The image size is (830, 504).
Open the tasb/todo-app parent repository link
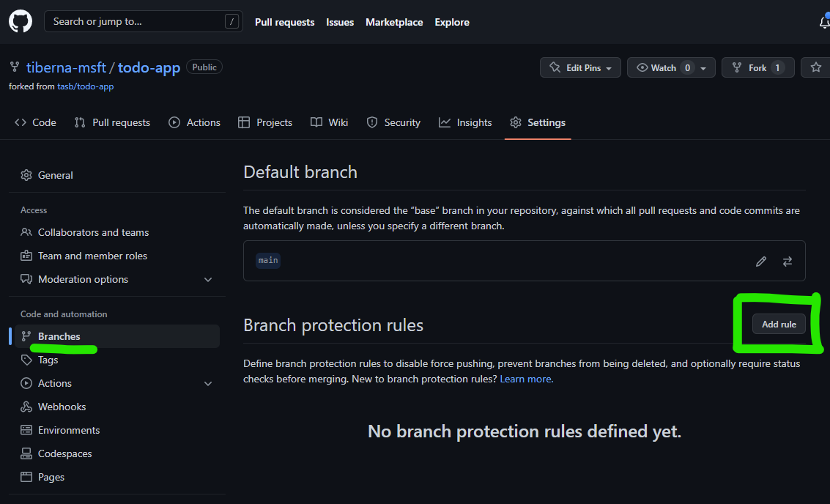(85, 86)
